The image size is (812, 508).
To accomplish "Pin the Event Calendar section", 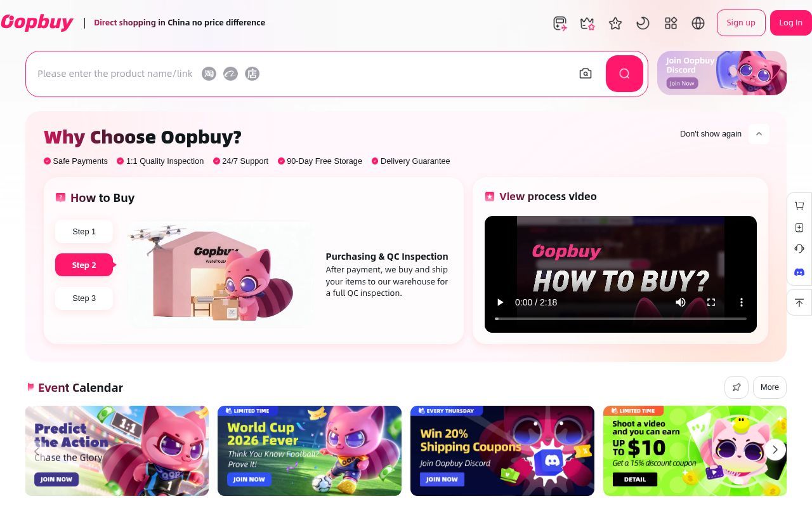I will pos(737,387).
